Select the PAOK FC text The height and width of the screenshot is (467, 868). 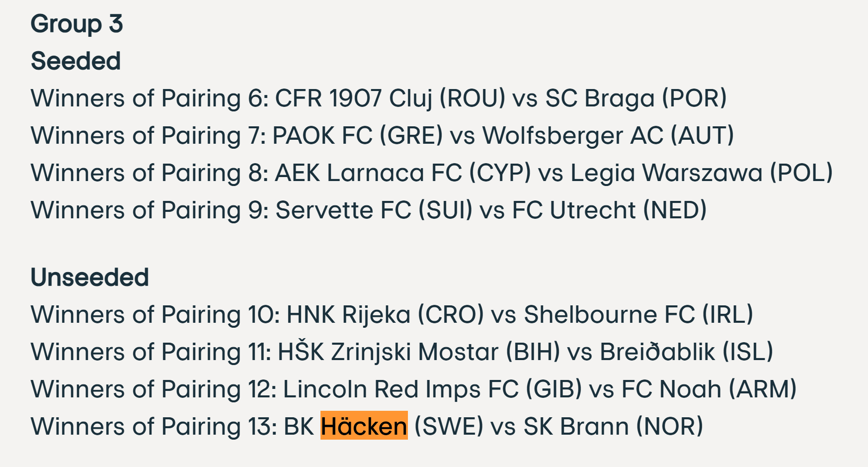coord(322,135)
